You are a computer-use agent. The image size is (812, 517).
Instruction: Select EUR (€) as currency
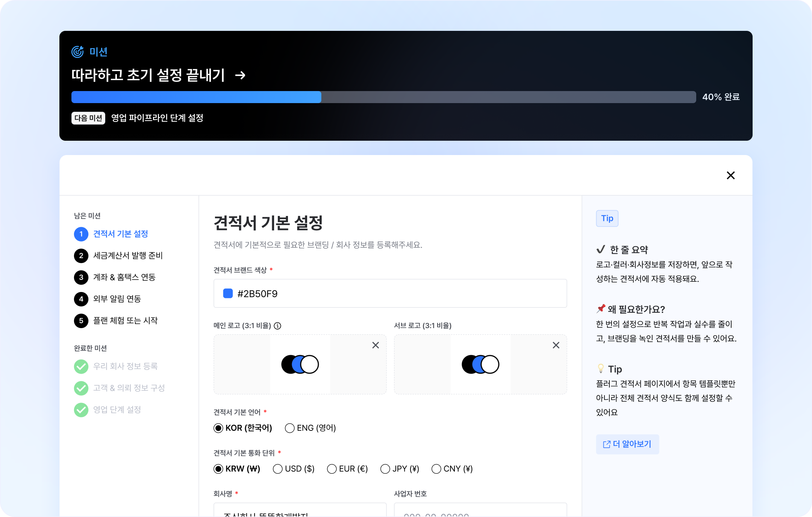332,469
